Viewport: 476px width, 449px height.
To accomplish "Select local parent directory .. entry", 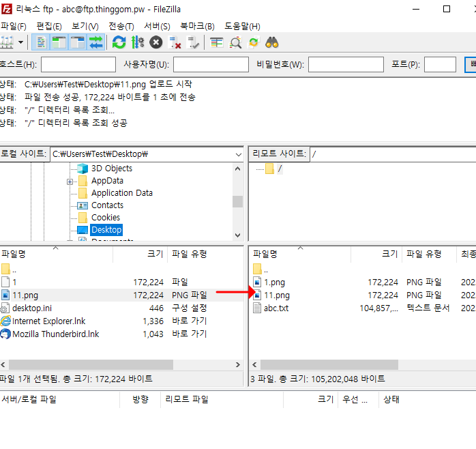I will pyautogui.click(x=121, y=269).
